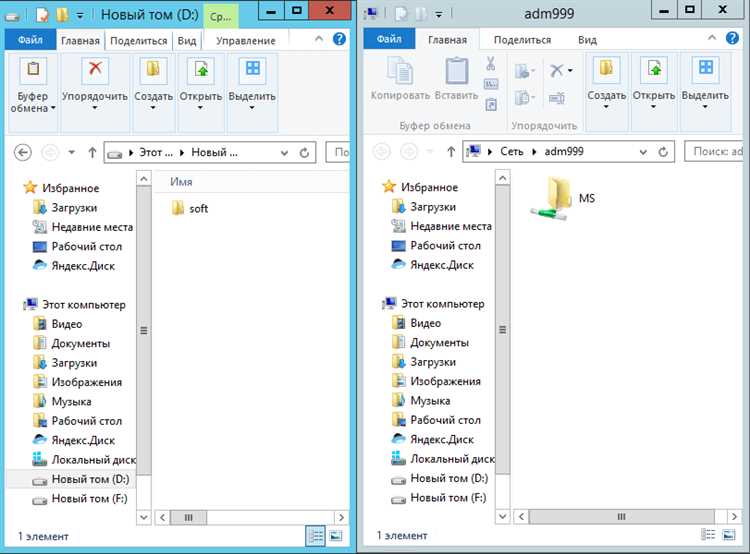Screen dimensions: 750x554
Task: Click the Help question mark in adm999 window
Action: [x=732, y=38]
